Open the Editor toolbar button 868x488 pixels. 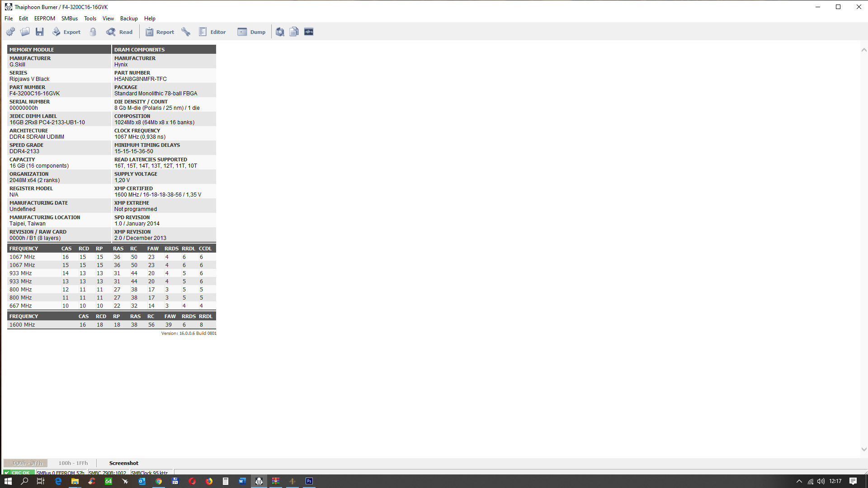[212, 32]
